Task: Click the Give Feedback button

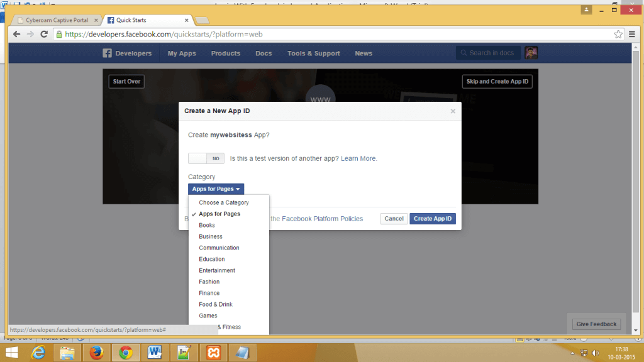Action: 596,324
